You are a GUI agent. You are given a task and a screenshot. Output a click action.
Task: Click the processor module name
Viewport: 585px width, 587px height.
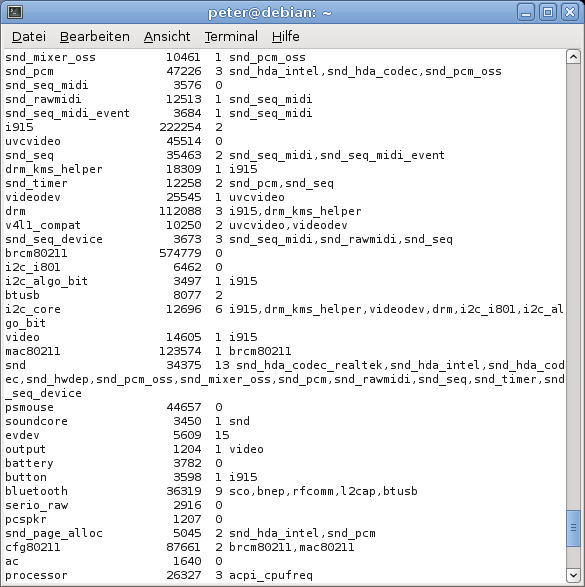coord(37,575)
